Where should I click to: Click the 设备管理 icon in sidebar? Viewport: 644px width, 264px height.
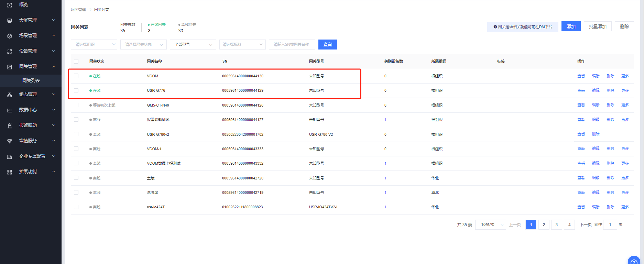point(10,51)
